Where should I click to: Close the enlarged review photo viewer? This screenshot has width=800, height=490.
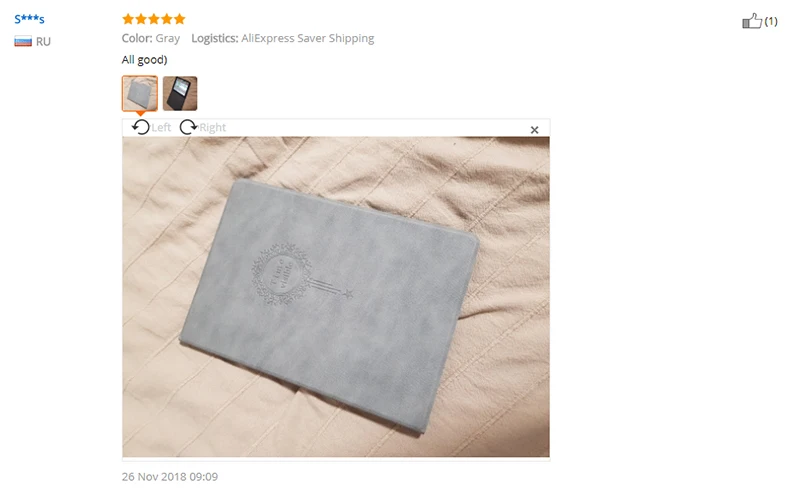pyautogui.click(x=534, y=130)
